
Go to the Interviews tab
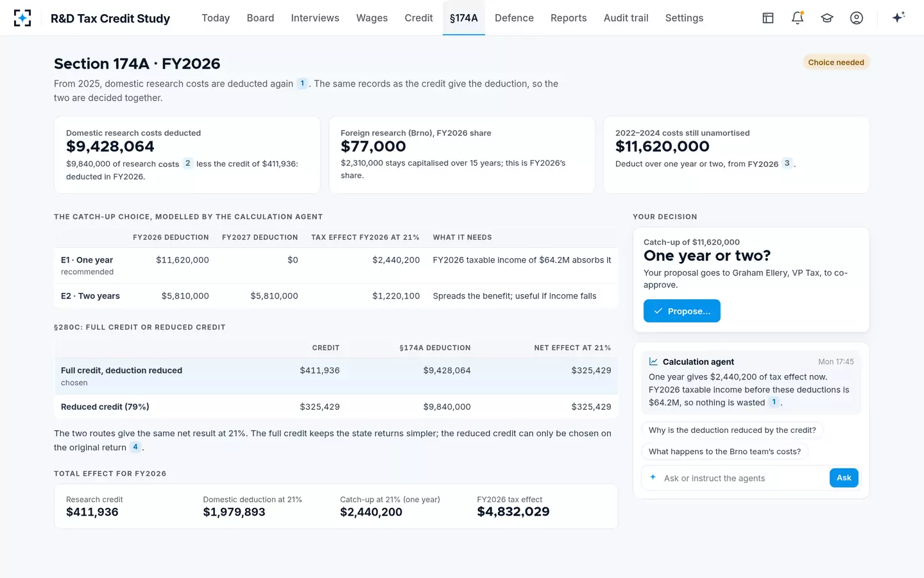tap(315, 18)
